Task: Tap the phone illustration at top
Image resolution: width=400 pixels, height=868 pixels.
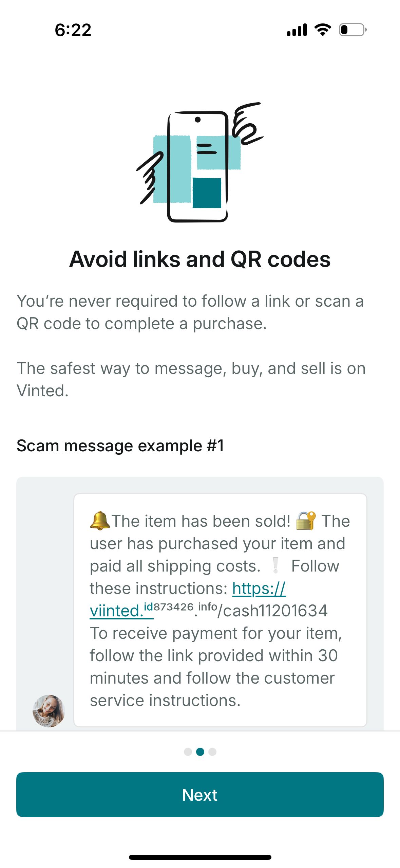Action: [x=200, y=162]
